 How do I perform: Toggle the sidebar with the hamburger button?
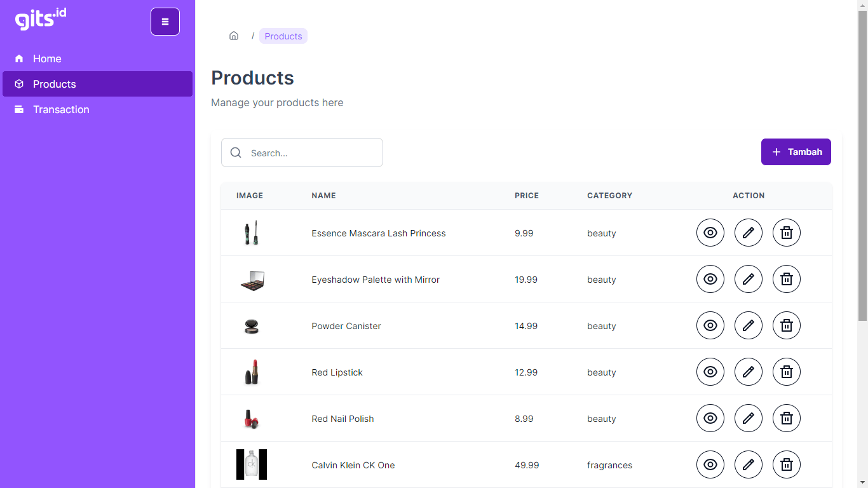coord(165,22)
